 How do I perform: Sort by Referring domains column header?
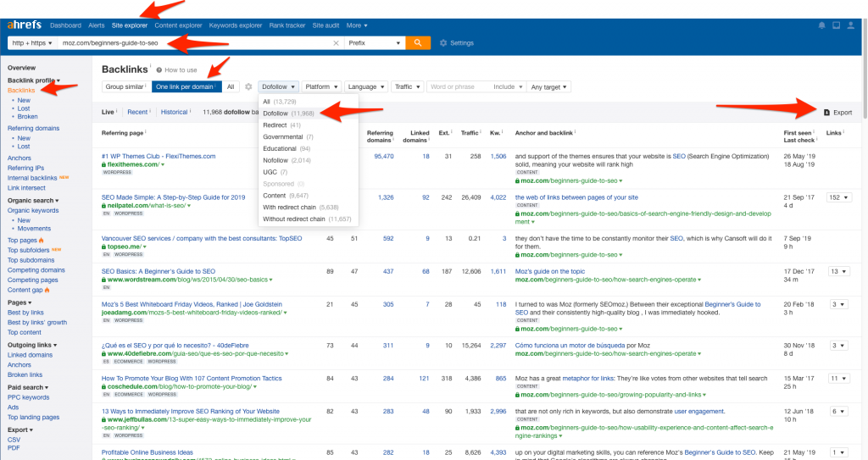click(x=380, y=136)
